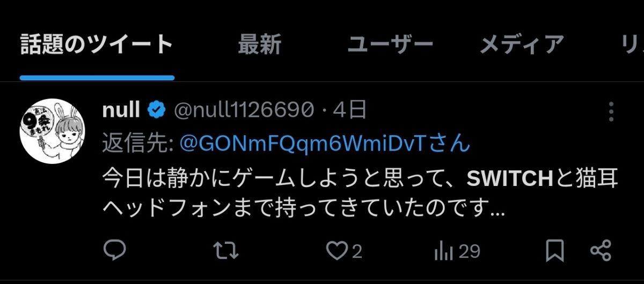Select the 話題のツイート tab
The height and width of the screenshot is (284, 644).
97,45
